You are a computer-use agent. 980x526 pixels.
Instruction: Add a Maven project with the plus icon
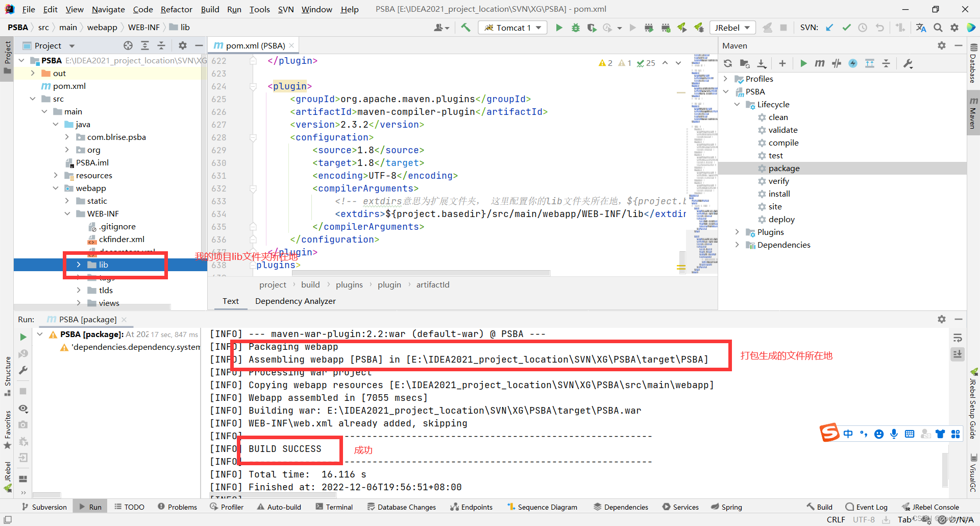[x=782, y=63]
